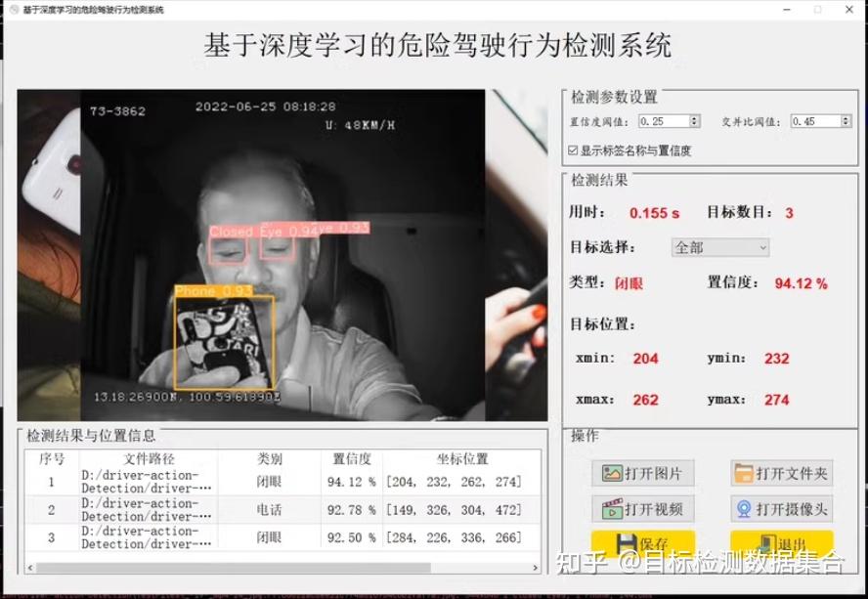
Task: Click the folder icon on 打开文件夹 button
Action: [744, 472]
